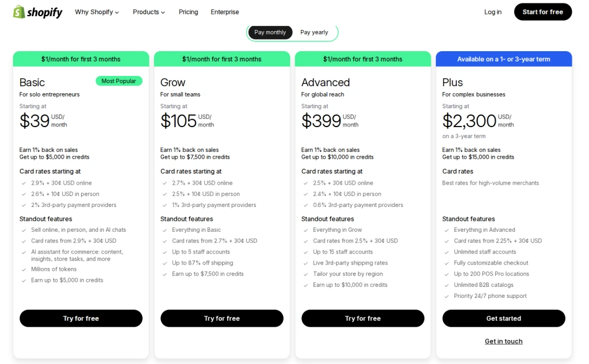Viewport: 589px width, 364px height.
Task: Click checkmark beside 'Tailor your store by region'
Action: 305,274
